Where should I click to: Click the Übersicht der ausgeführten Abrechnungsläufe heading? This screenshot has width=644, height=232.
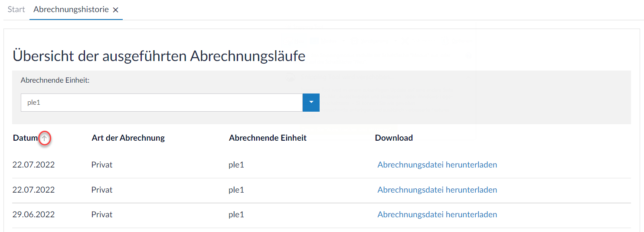pyautogui.click(x=159, y=56)
